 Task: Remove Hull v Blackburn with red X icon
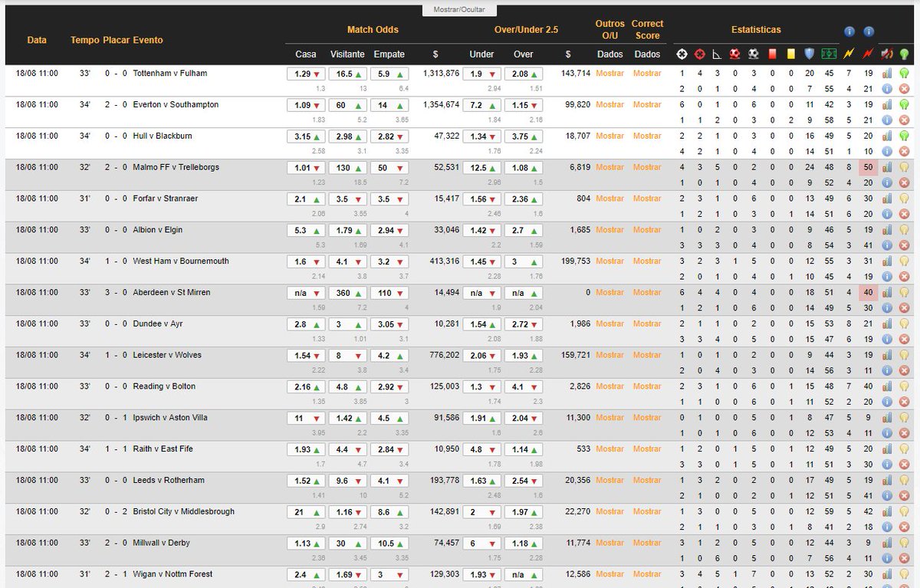(904, 152)
